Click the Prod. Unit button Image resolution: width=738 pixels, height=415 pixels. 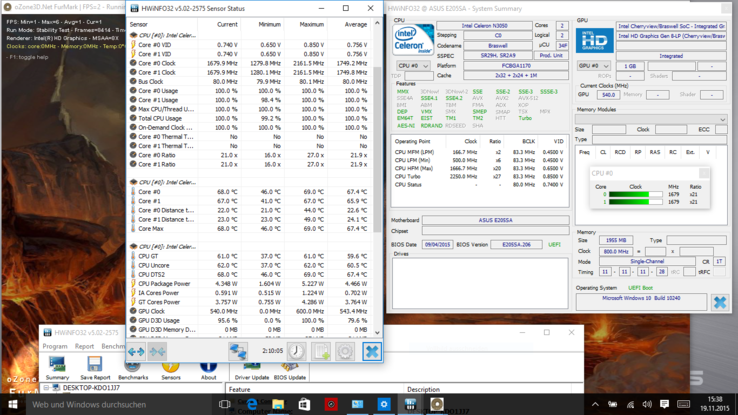tap(551, 56)
